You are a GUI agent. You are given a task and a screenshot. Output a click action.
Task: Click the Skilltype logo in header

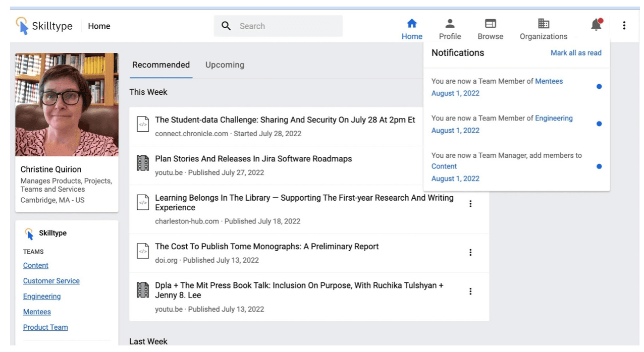[45, 26]
